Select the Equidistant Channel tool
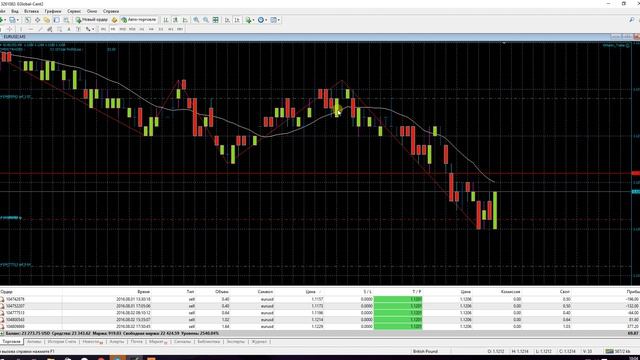This screenshot has height=360, width=640. (49, 29)
